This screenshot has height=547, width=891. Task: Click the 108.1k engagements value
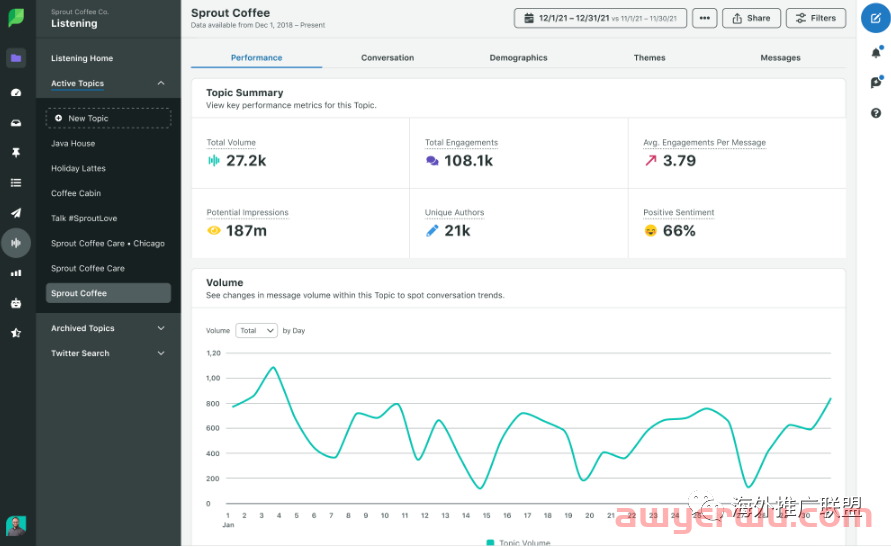[x=468, y=161]
